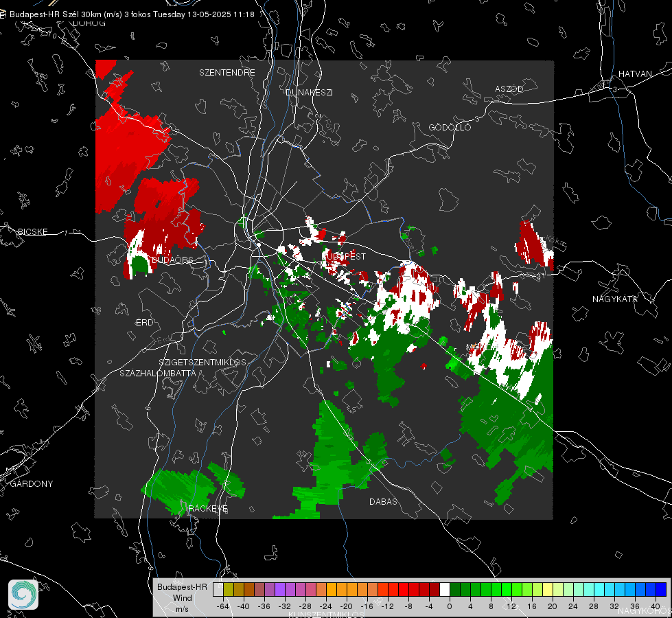672x618 pixels.
Task: Click the DOROG town label
Action: pyautogui.click(x=89, y=23)
